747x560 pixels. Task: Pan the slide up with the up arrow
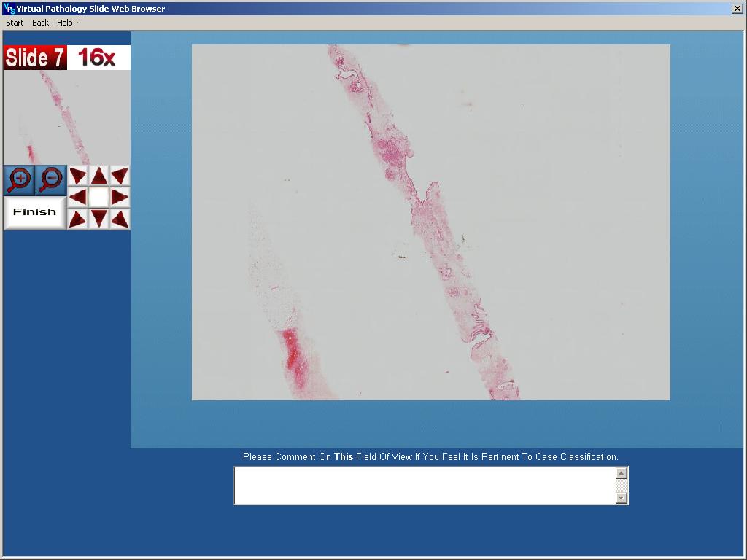click(x=99, y=176)
